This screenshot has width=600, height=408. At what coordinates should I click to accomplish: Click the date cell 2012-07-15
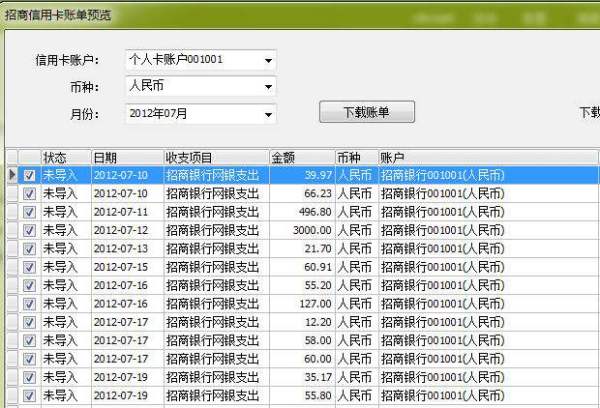click(127, 267)
